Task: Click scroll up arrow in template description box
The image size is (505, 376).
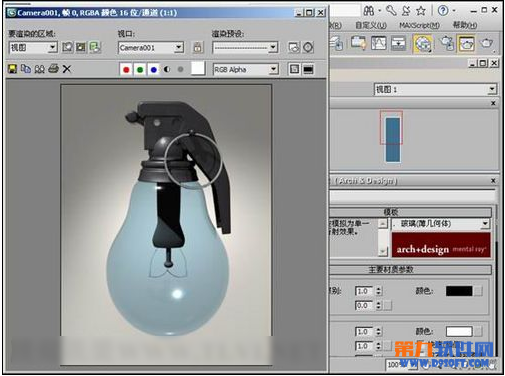Action: [x=383, y=223]
